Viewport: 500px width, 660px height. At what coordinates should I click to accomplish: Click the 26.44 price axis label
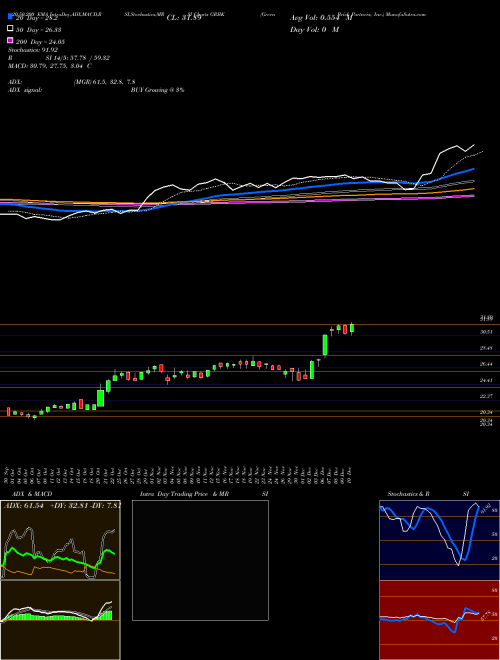coord(487,364)
